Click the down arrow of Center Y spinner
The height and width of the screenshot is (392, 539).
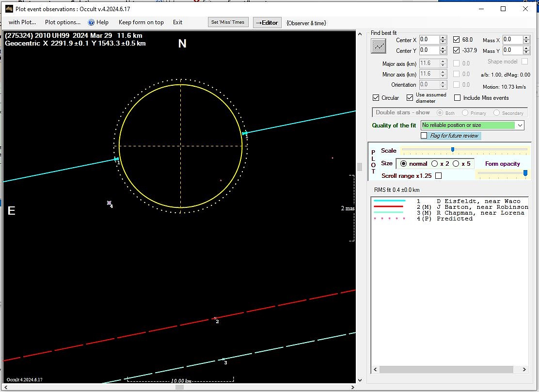[x=443, y=52]
